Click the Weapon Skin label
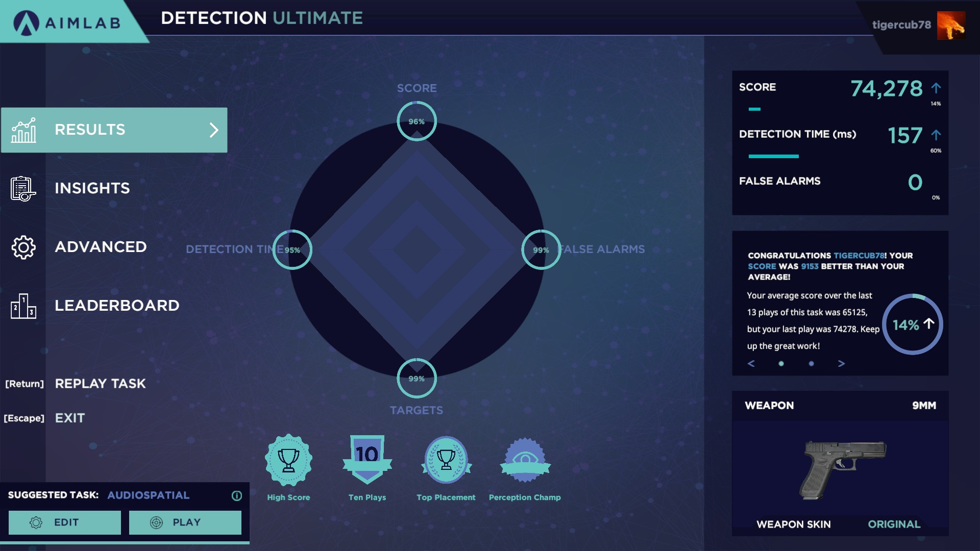This screenshot has height=551, width=980. [794, 524]
